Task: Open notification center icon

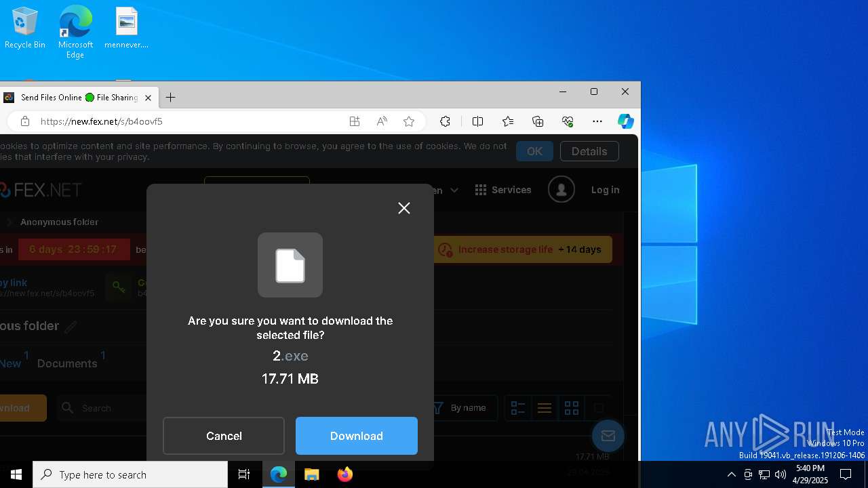Action: [846, 474]
